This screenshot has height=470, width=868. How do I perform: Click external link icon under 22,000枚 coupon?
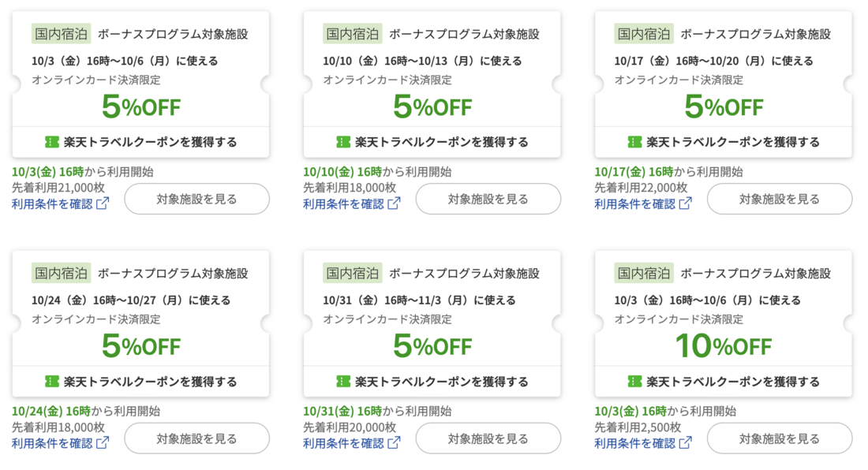pos(685,203)
